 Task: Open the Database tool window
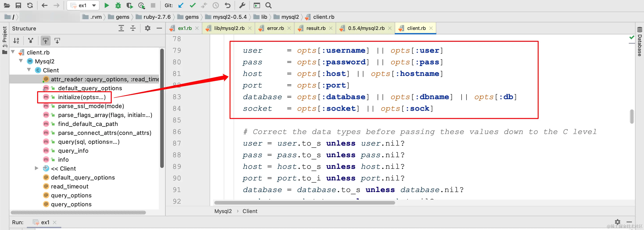point(640,41)
